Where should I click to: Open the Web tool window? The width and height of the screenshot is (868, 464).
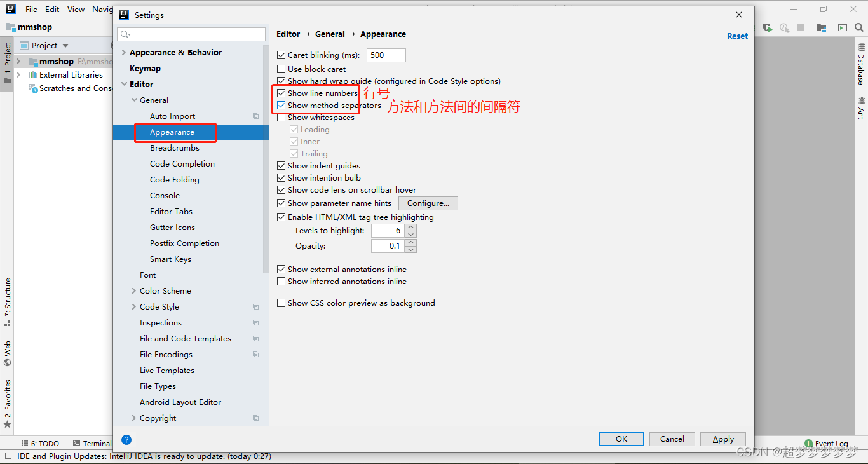click(x=7, y=353)
